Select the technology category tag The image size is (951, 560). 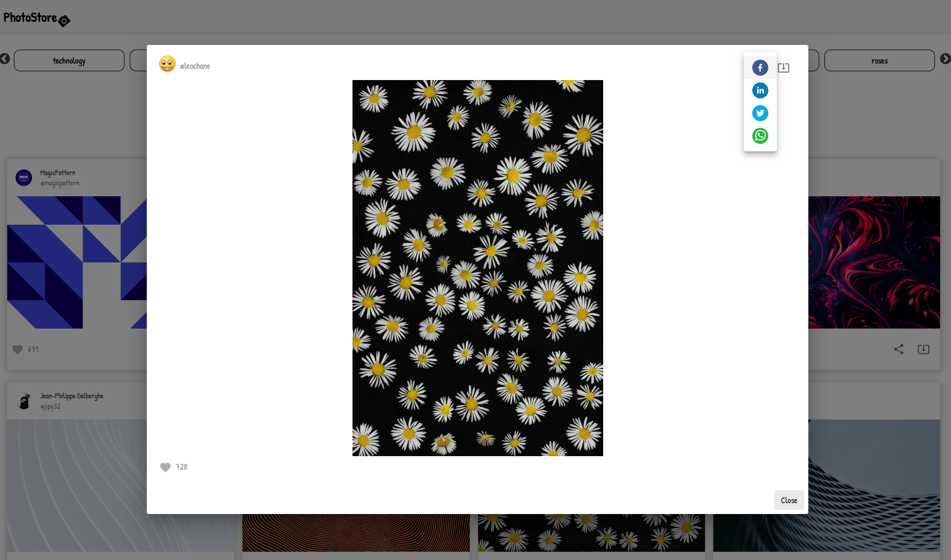tap(69, 60)
